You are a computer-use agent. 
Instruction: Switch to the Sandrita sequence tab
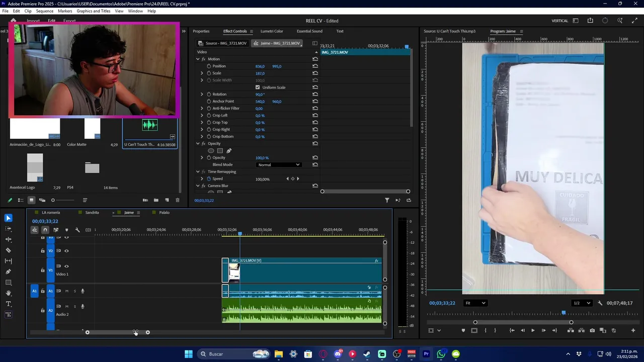click(92, 213)
